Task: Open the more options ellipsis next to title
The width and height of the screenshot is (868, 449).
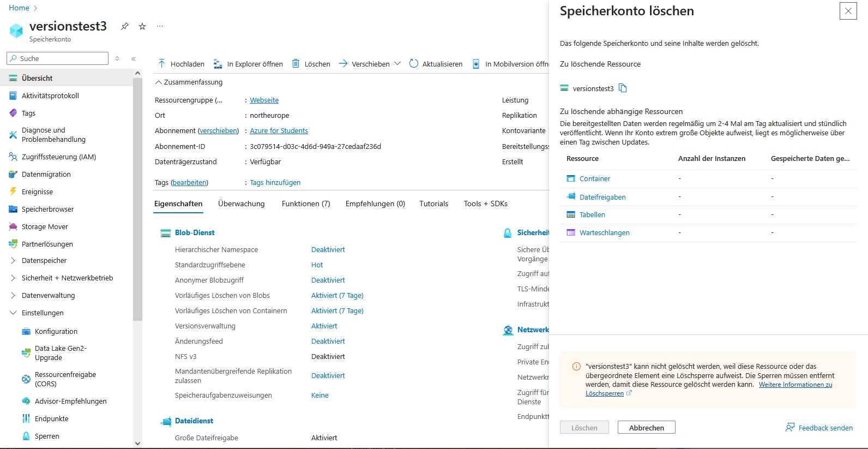Action: (x=160, y=26)
